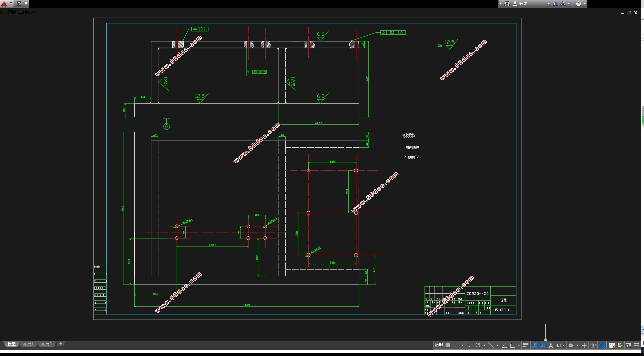Screen dimensions: 644x356
Task: Open the AutoCAD application menu logo
Action: tap(4, 4)
